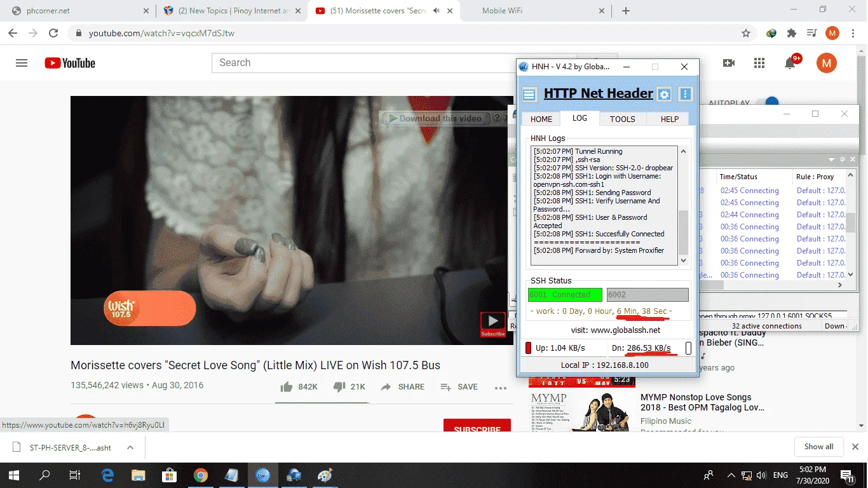Open YouTube notifications bell
868x488 pixels.
[790, 63]
